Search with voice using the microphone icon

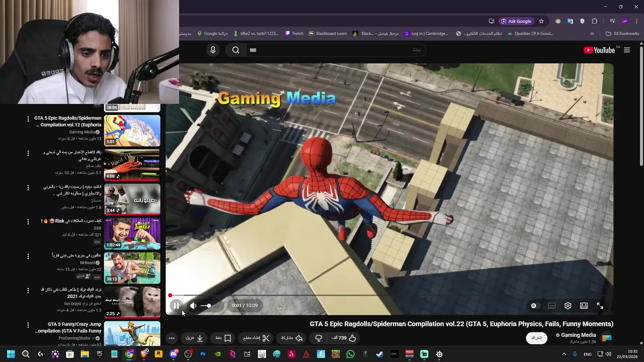[213, 50]
